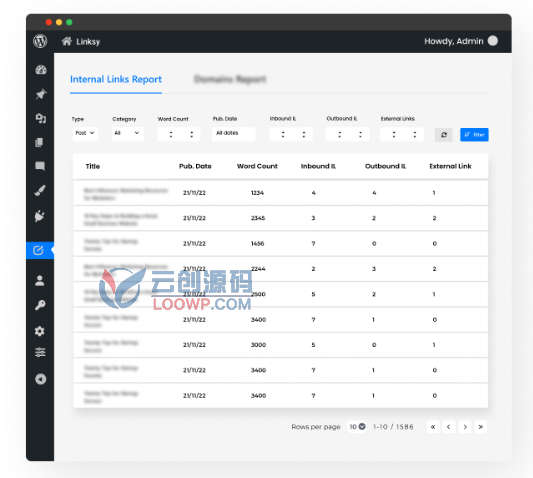Viewport: 533px width, 478px height.
Task: Open the Comments speech bubble icon
Action: pos(40,166)
